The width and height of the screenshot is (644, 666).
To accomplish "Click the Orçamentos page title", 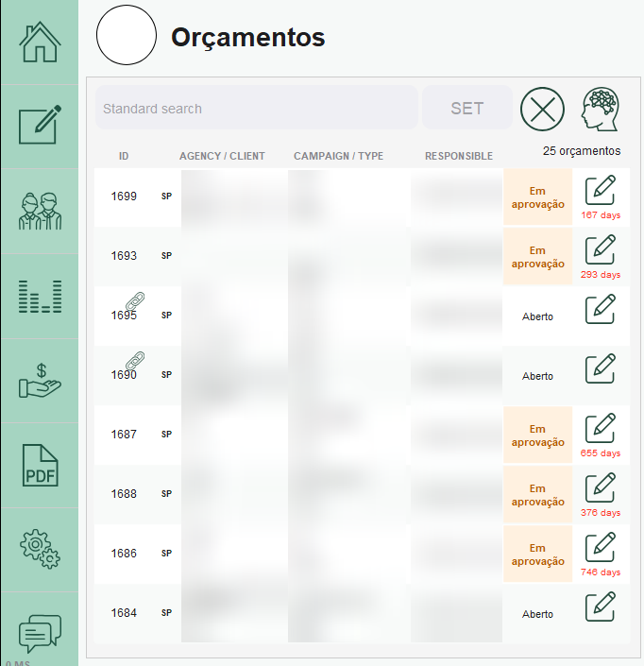I will coord(248,38).
